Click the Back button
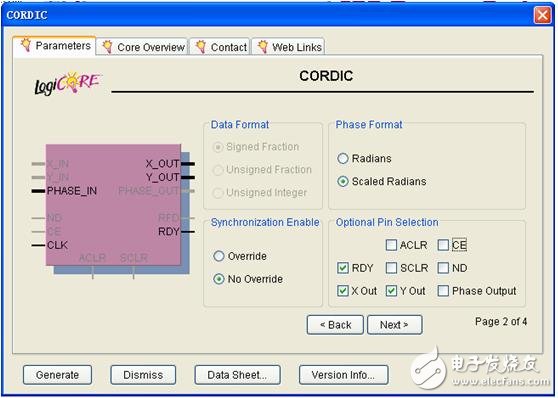The image size is (558, 398). pos(335,325)
